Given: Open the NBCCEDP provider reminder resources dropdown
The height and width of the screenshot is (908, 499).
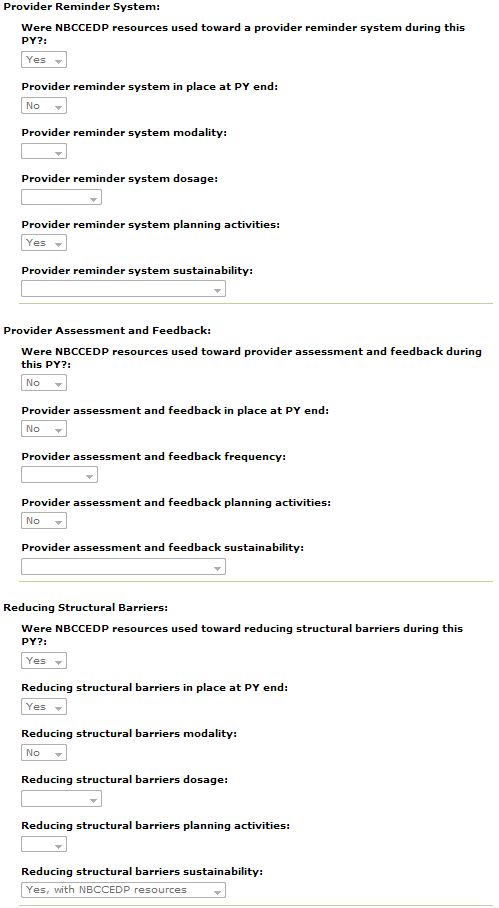Looking at the screenshot, I should pos(44,60).
